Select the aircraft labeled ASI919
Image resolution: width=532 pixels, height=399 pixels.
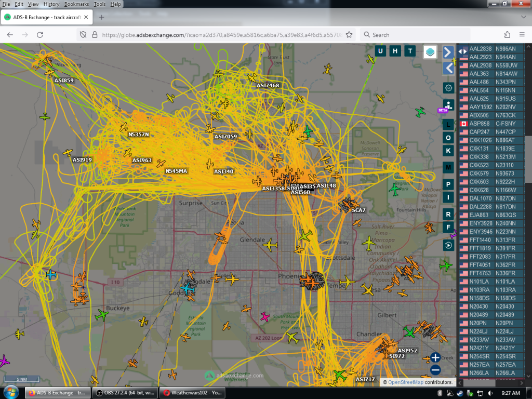click(x=68, y=152)
